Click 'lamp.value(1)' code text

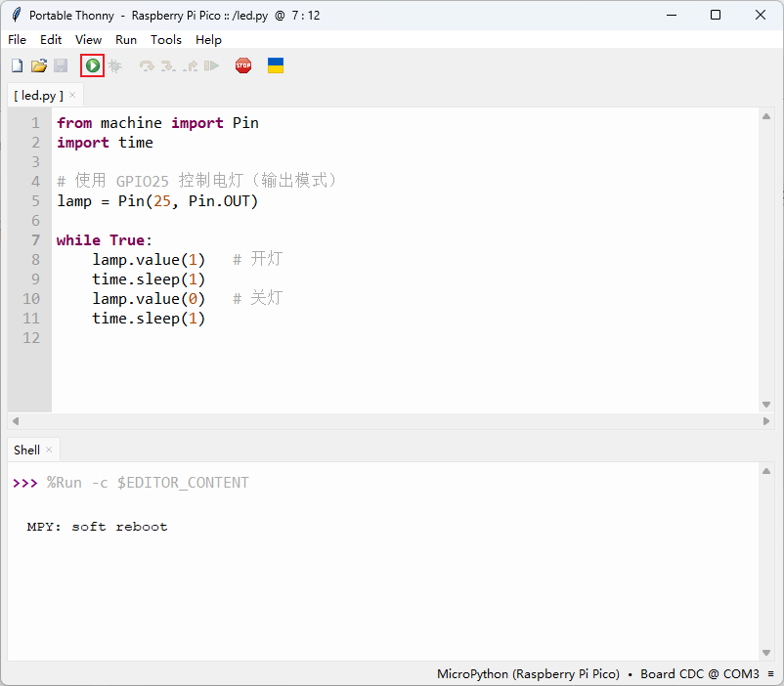(149, 260)
